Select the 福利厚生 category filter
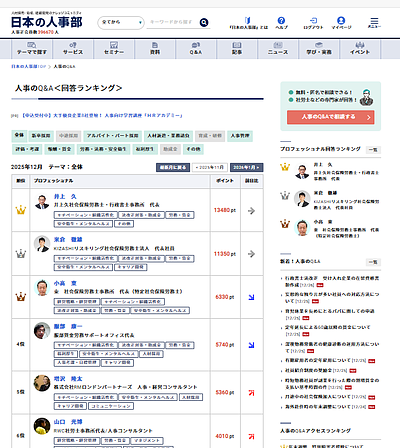Viewport: 400px width, 448px height. click(145, 149)
